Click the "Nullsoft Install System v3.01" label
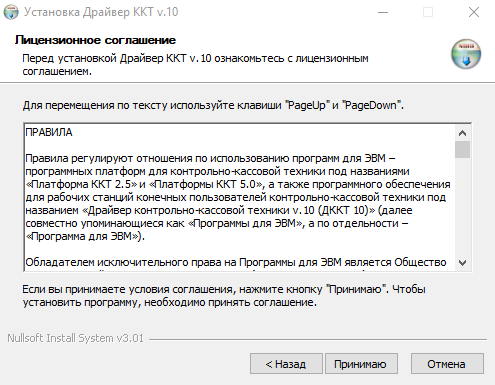Image resolution: width=495 pixels, height=385 pixels. pyautogui.click(x=75, y=338)
